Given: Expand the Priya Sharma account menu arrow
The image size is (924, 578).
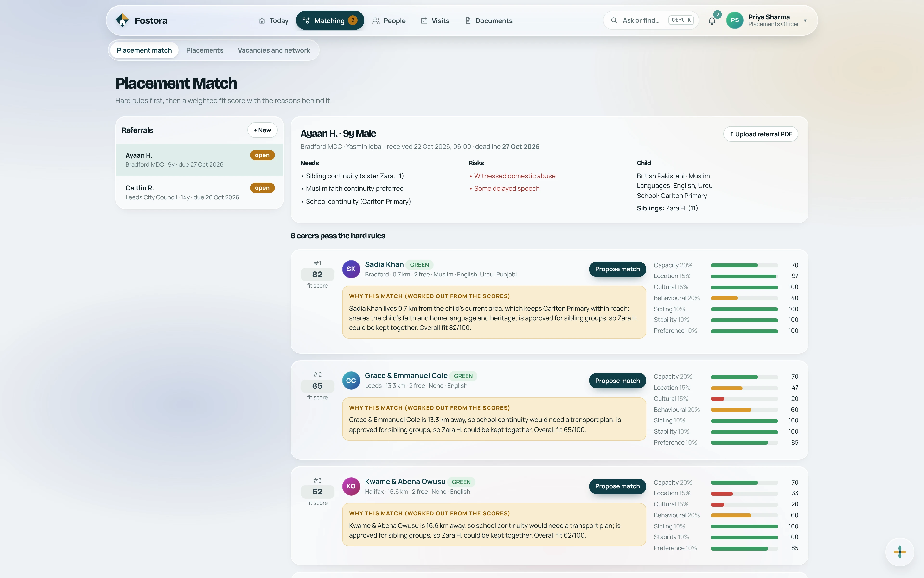Looking at the screenshot, I should point(805,21).
